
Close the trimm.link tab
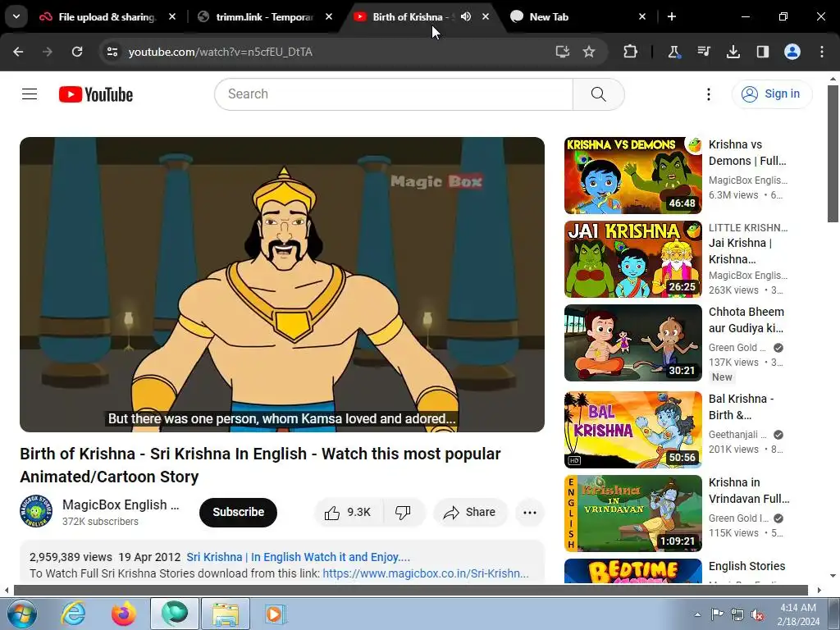pos(329,16)
